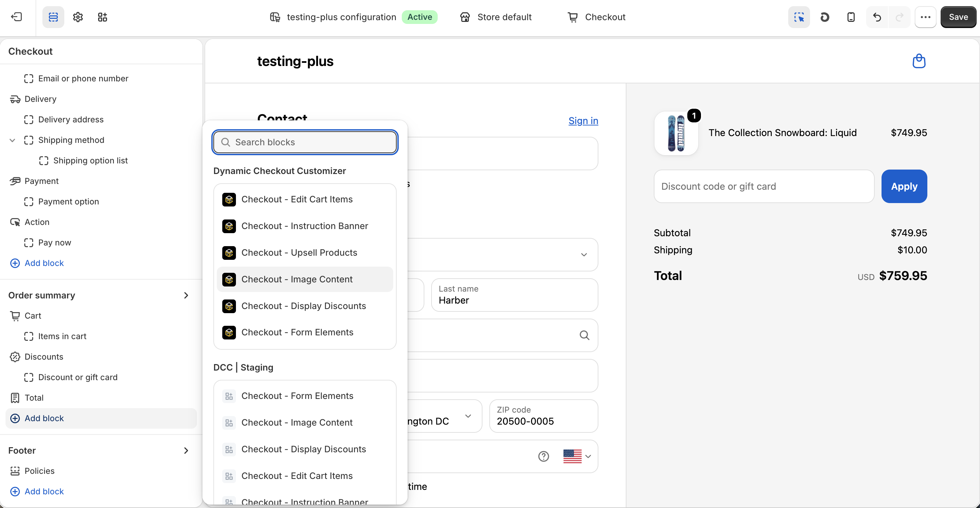Open the US flag country code dropdown

pos(577,456)
